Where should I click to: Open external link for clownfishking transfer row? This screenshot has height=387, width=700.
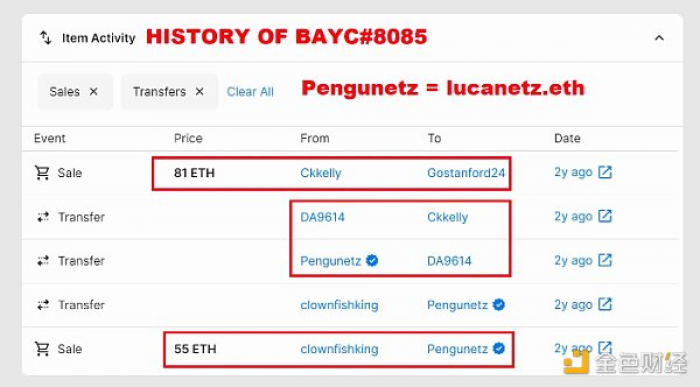[x=605, y=304]
